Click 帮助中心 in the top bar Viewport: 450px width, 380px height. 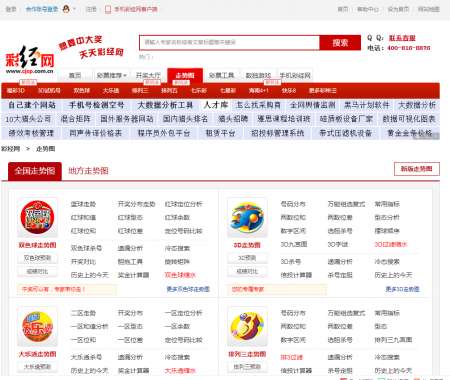tap(368, 9)
